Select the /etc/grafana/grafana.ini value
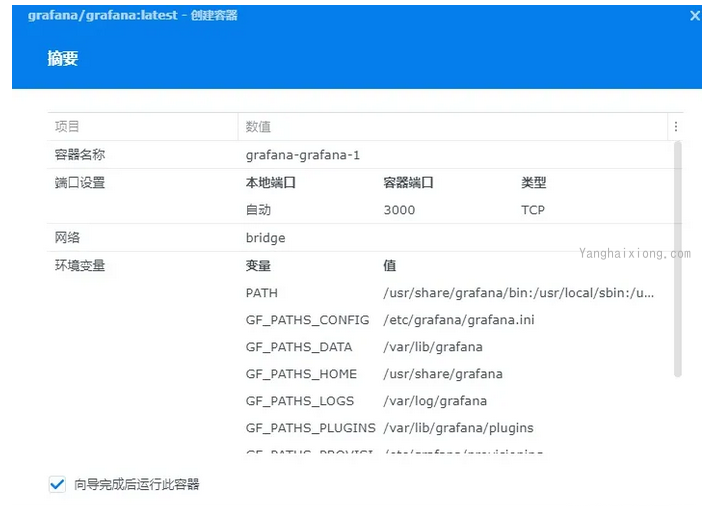Screen dimensions: 711x506 coord(459,320)
